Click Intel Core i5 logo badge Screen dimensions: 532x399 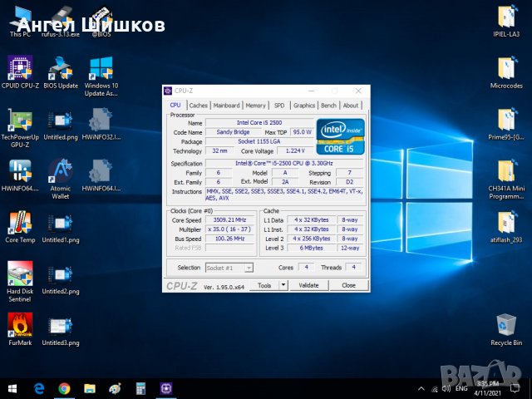tap(341, 136)
